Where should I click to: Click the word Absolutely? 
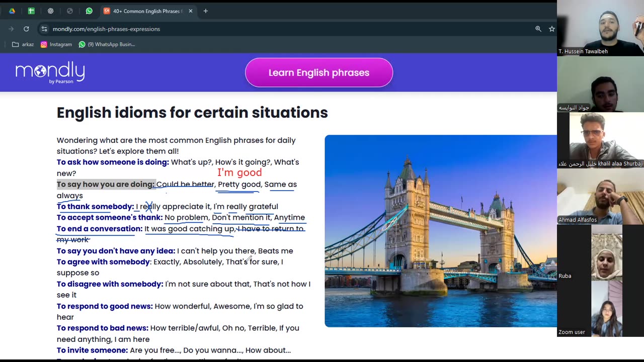[202, 261]
